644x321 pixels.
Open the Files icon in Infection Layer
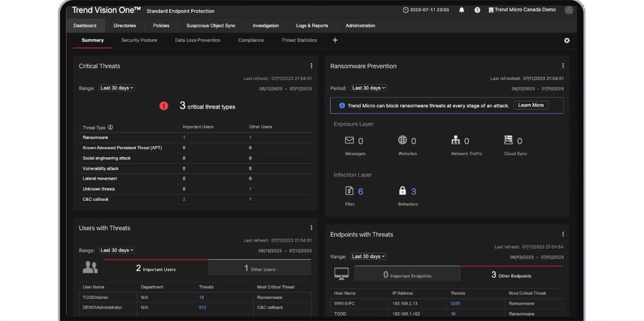349,190
